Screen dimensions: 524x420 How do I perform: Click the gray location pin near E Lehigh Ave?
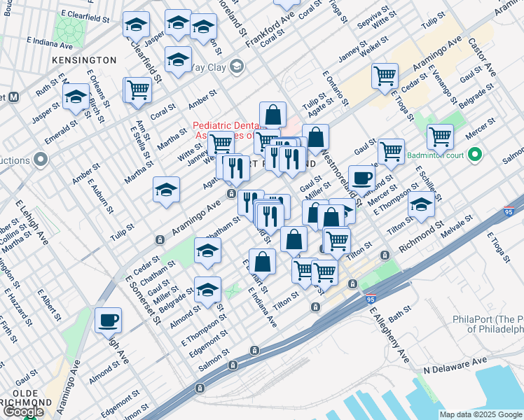[x=41, y=160]
